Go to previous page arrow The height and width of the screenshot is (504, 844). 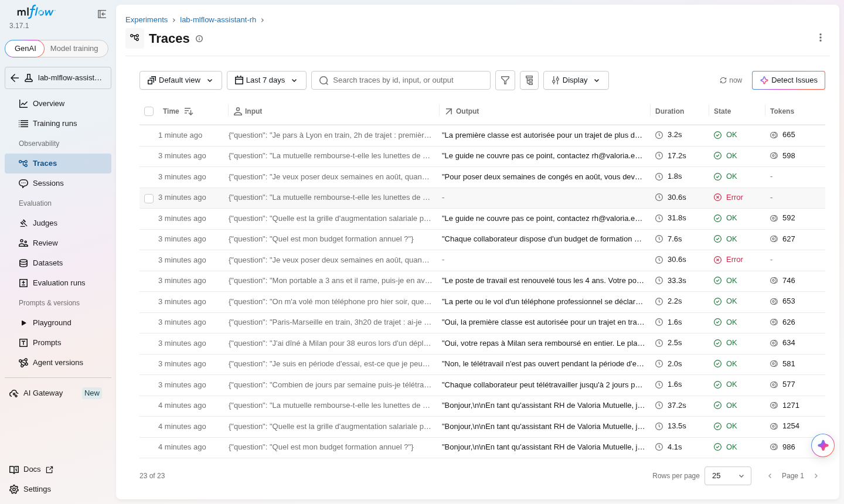point(770,476)
